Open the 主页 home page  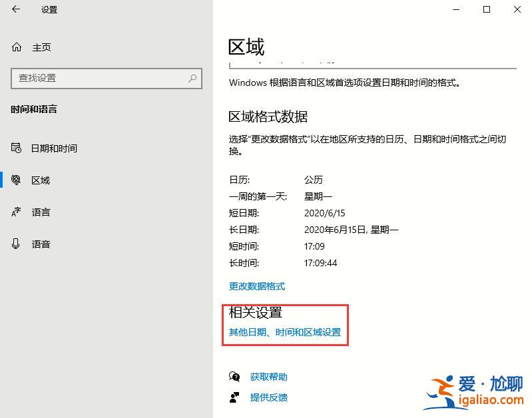click(x=41, y=47)
